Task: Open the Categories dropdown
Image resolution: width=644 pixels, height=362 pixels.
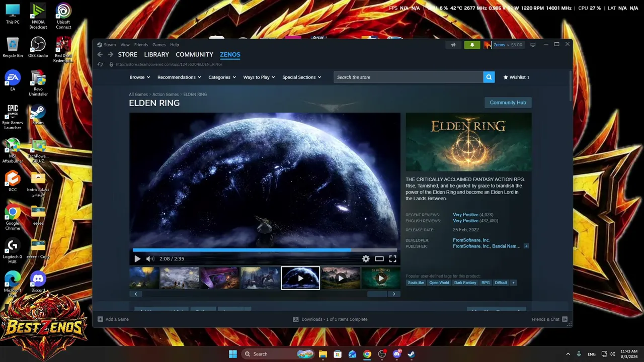Action: click(222, 77)
